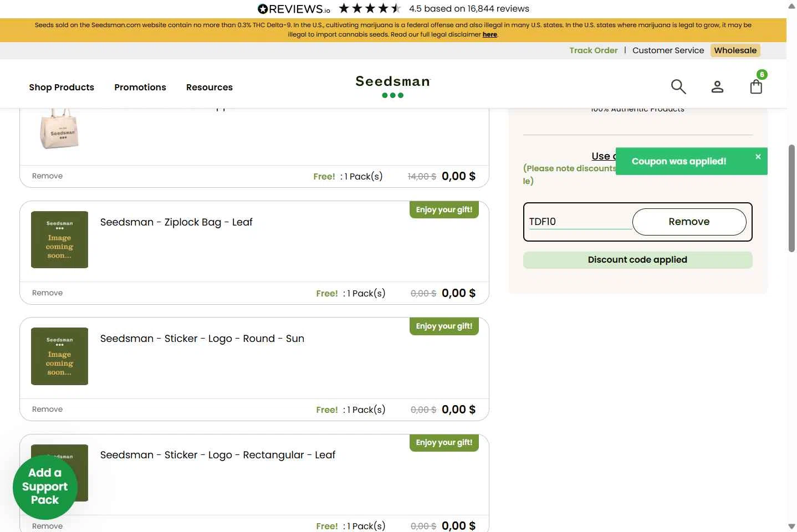Click the Track Order link
This screenshot has height=532, width=797.
[x=594, y=50]
